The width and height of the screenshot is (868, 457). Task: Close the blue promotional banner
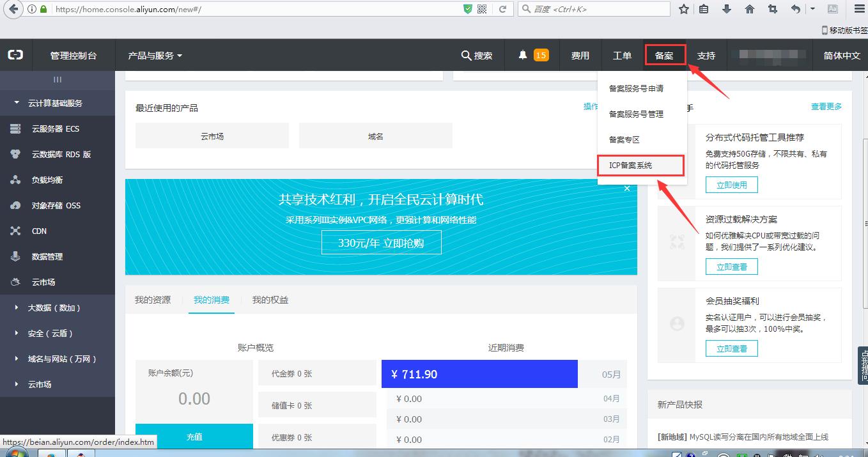[627, 189]
